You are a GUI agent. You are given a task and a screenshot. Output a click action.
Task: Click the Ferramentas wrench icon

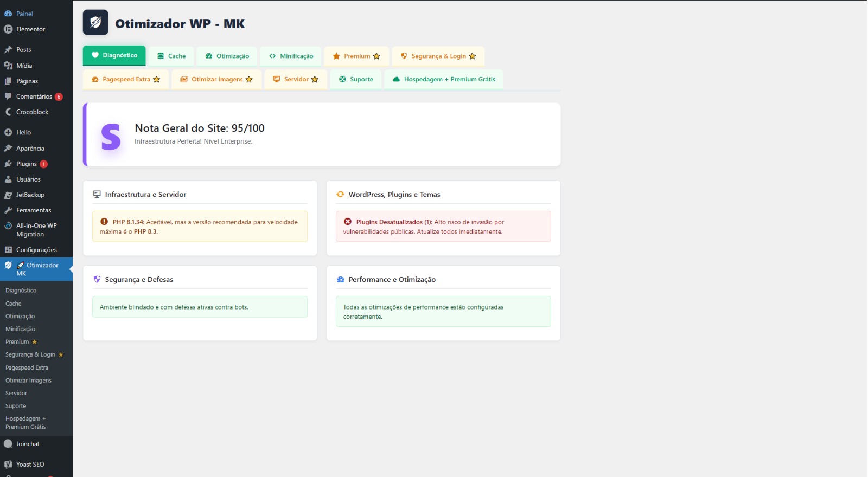8,210
